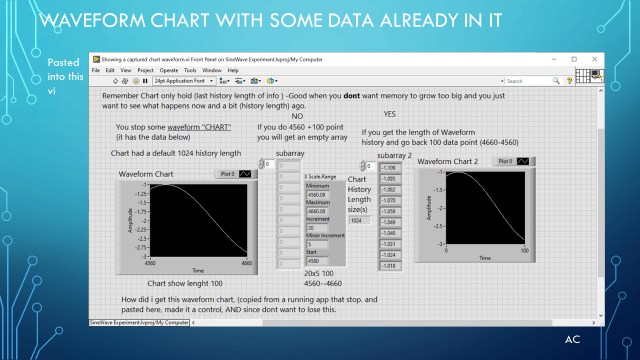Click plot line swatch in Waveform Chart 2 legend
The width and height of the screenshot is (640, 360).
(523, 161)
